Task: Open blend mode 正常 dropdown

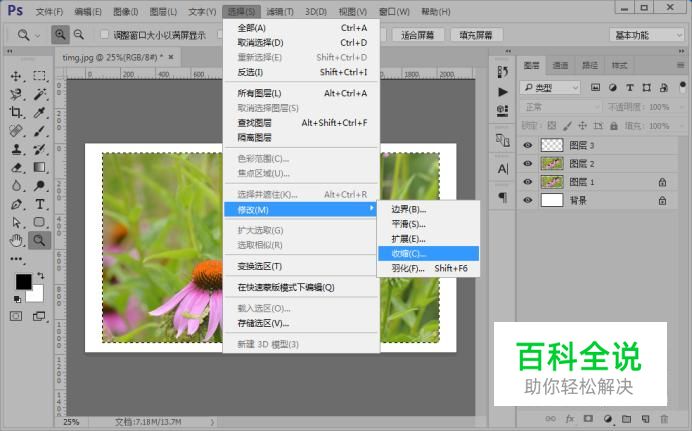Action: 561,107
